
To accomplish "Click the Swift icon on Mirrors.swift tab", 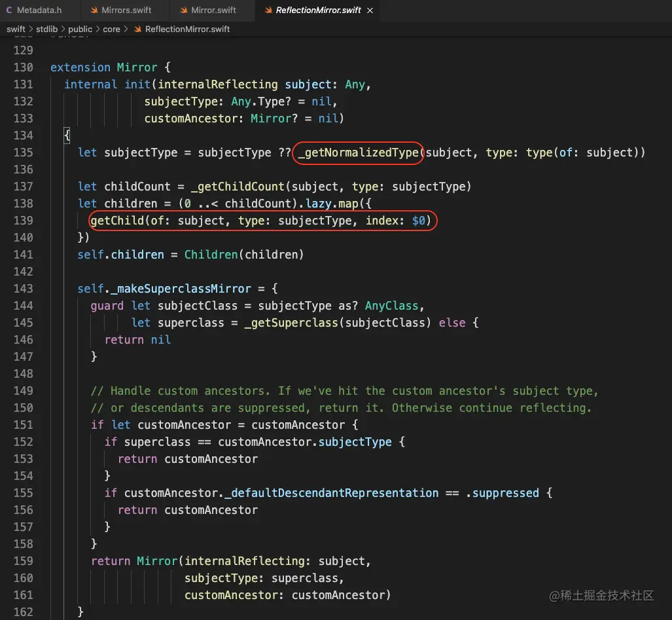I will 94,10.
